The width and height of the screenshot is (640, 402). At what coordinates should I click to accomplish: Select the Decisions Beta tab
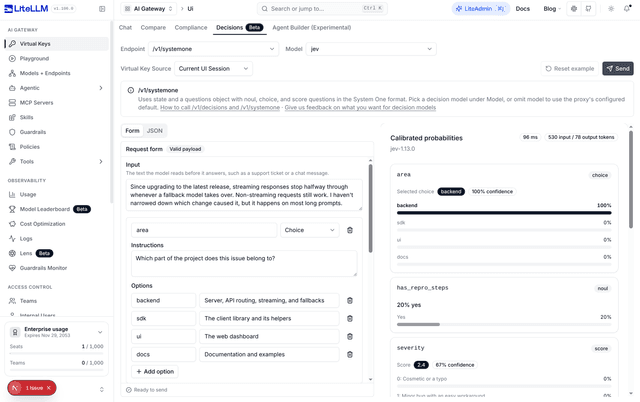pyautogui.click(x=240, y=27)
